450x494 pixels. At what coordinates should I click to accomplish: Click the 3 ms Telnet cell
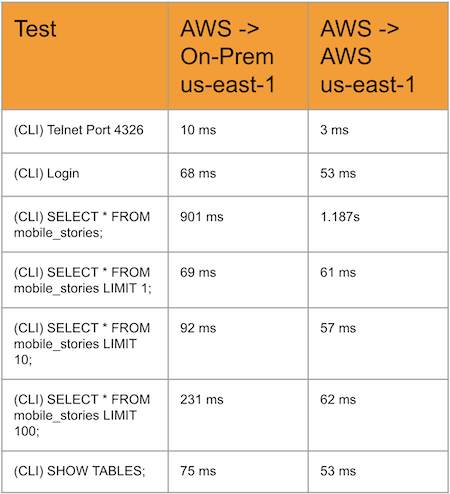[378, 131]
